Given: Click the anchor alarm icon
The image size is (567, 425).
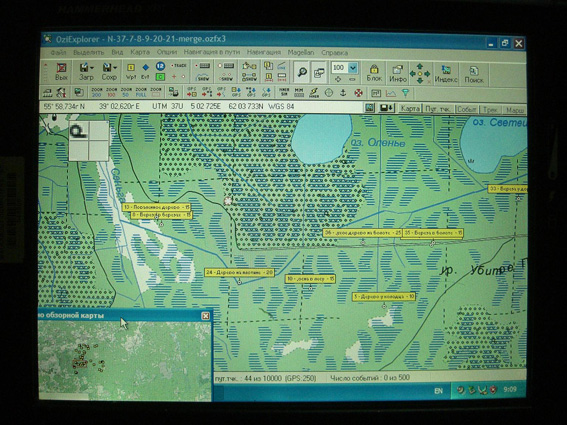Looking at the screenshot, I should click(343, 93).
